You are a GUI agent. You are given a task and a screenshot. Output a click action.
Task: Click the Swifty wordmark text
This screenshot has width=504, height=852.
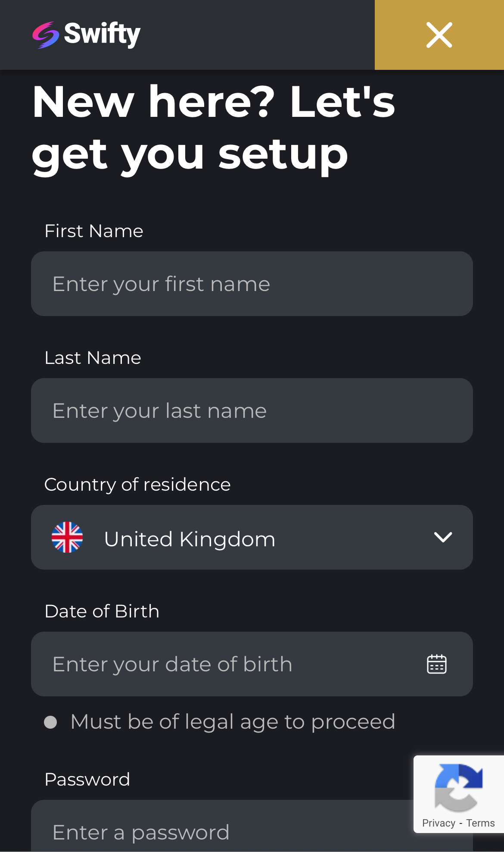pos(102,34)
